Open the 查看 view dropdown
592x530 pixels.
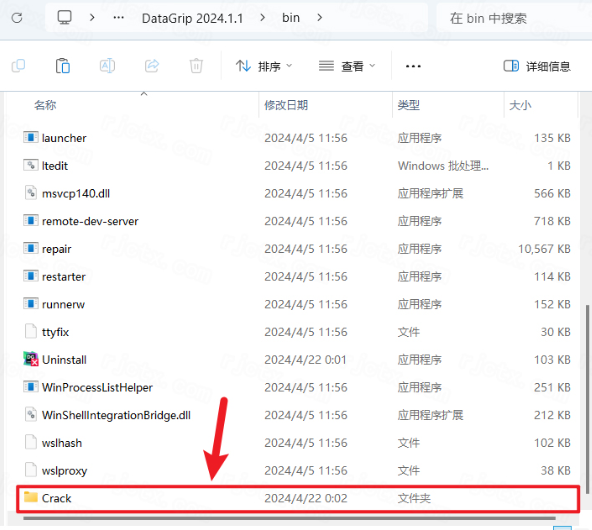pyautogui.click(x=347, y=66)
